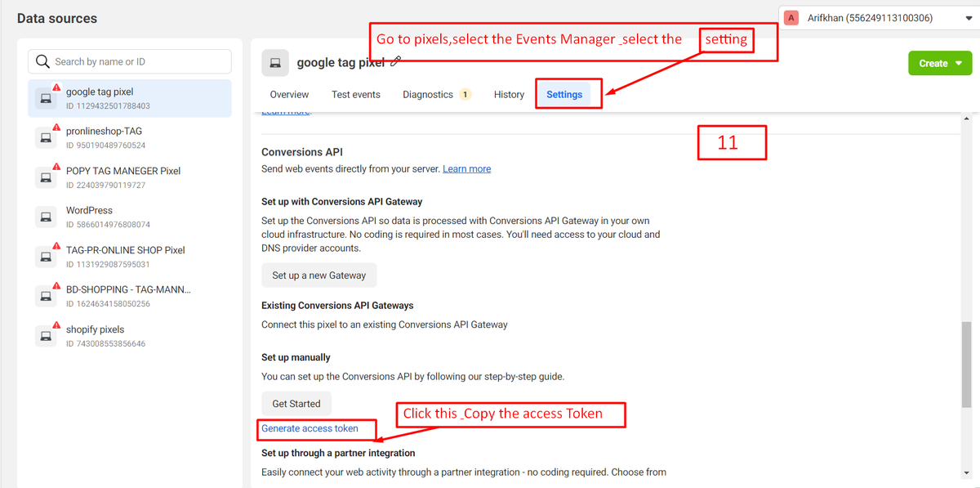Switch to the Overview tab
This screenshot has width=980, height=488.
tap(289, 95)
